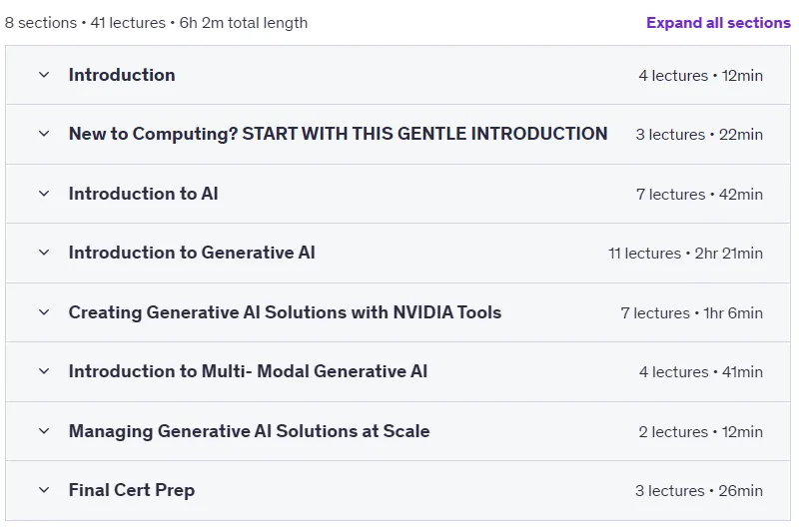Screen dimensions: 799x532
Task: Click the 3 lectures 26min label
Action: coord(698,491)
